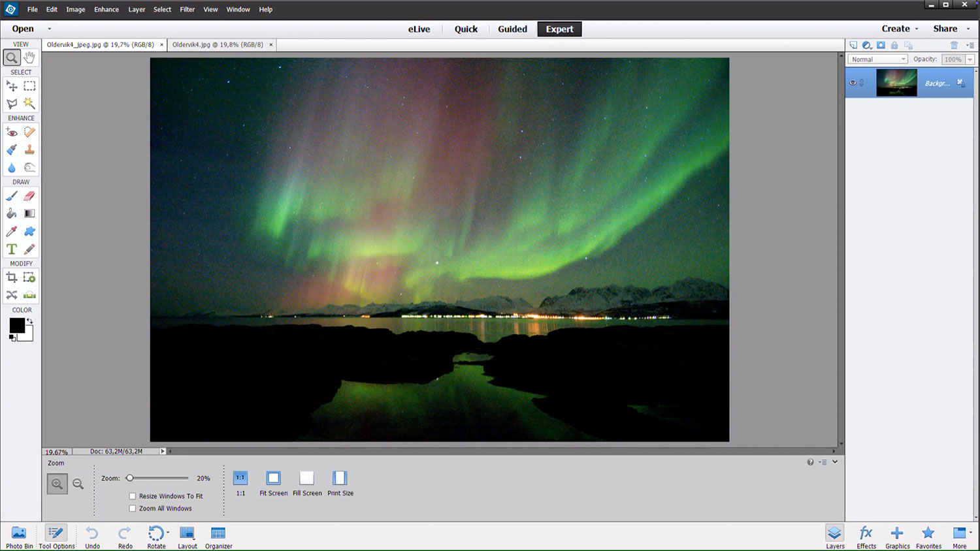Select the Paint Bucket tool
This screenshot has width=980, height=551.
12,213
